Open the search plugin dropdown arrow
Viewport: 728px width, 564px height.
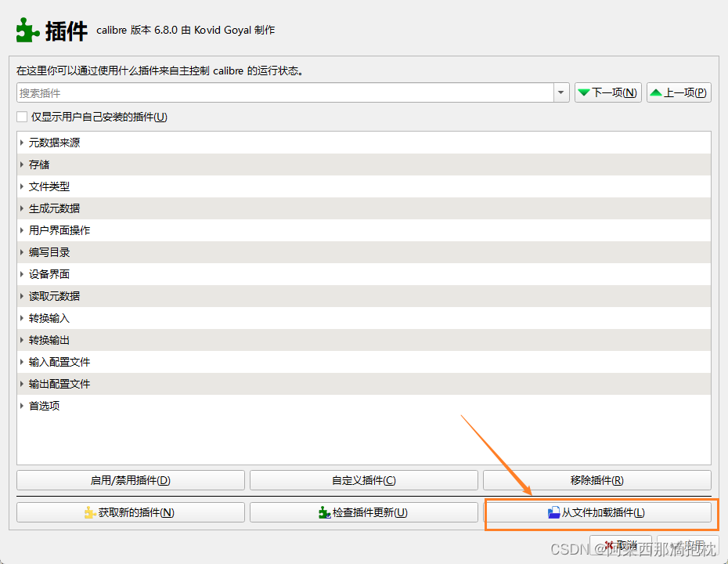point(560,92)
